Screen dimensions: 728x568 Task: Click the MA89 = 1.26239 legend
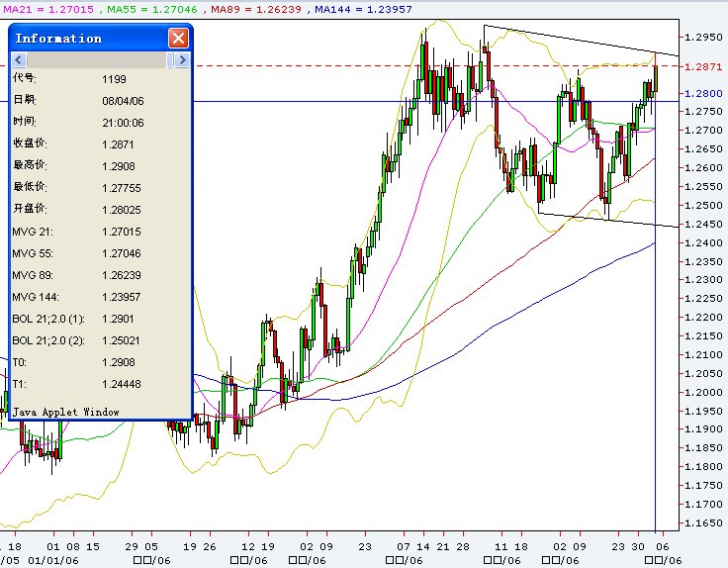click(x=256, y=9)
